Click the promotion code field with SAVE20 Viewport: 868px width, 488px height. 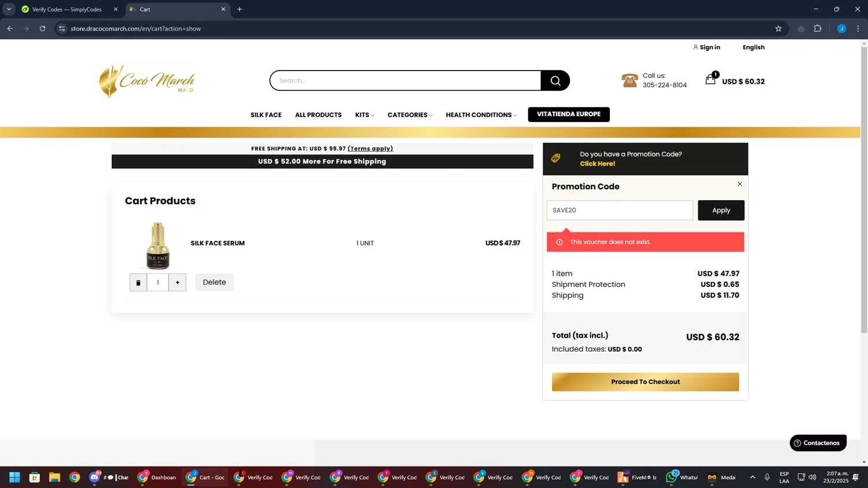620,210
